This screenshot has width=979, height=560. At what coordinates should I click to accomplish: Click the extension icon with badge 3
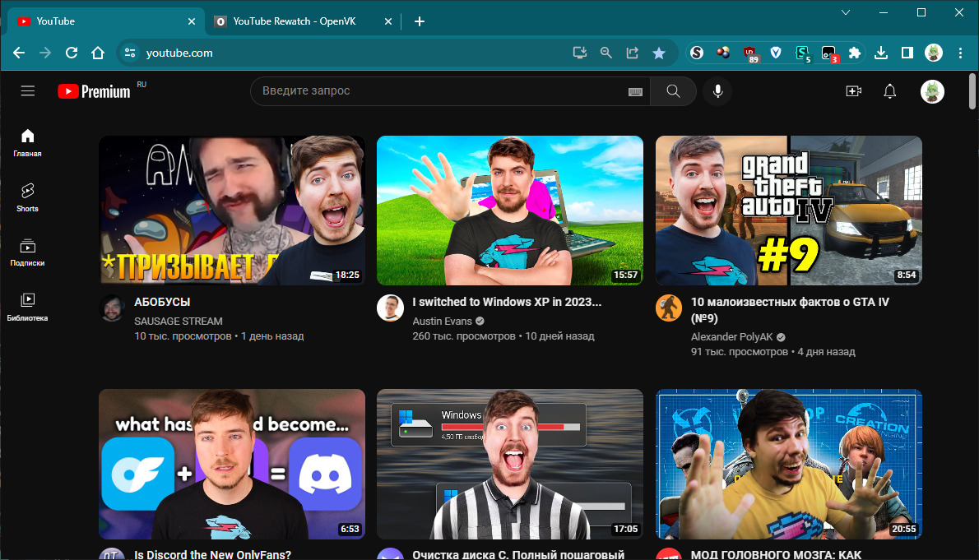[829, 53]
